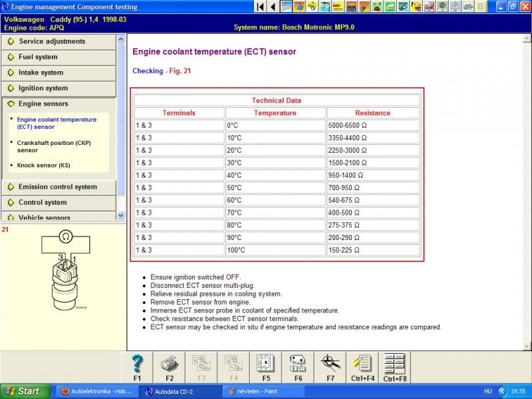
Task: Click the 'Ensure ignition switched OFF' instruction
Action: click(196, 277)
